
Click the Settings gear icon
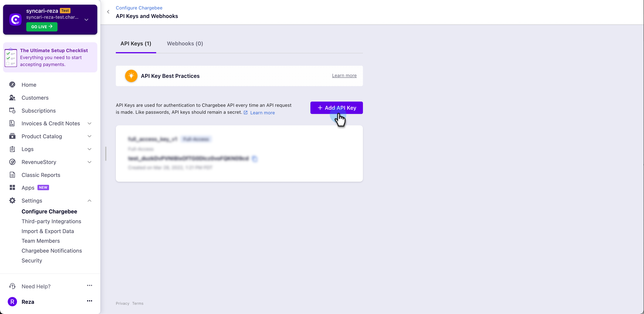[12, 200]
